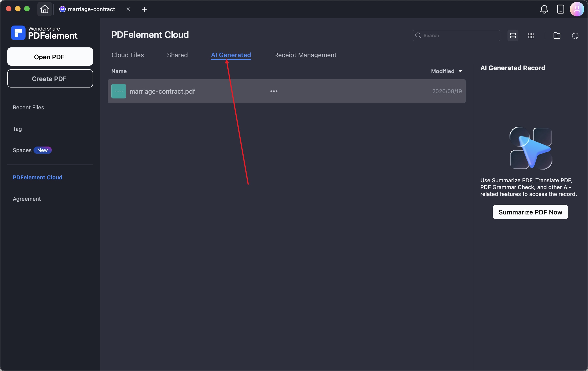Open the user profile avatar
Image resolution: width=588 pixels, height=371 pixels.
(577, 9)
